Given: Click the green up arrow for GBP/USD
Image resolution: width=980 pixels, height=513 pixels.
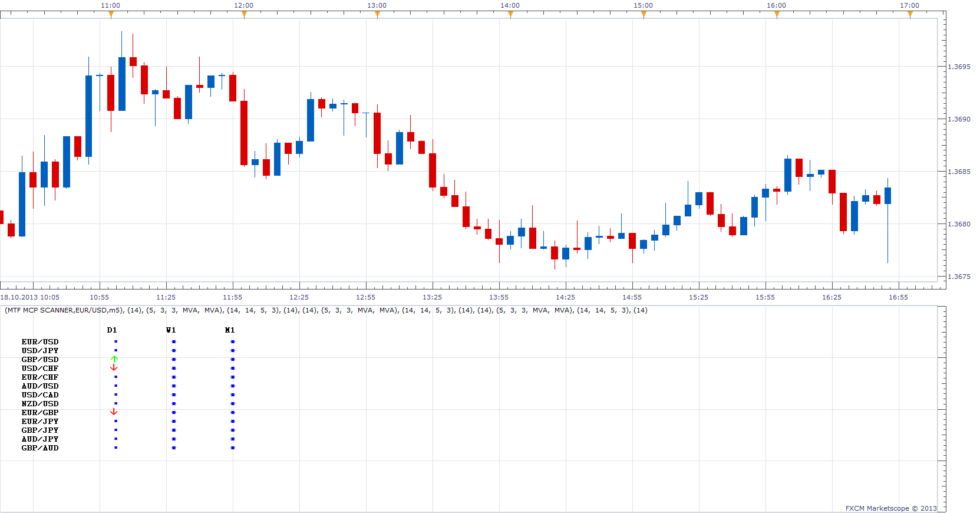Looking at the screenshot, I should pos(114,359).
